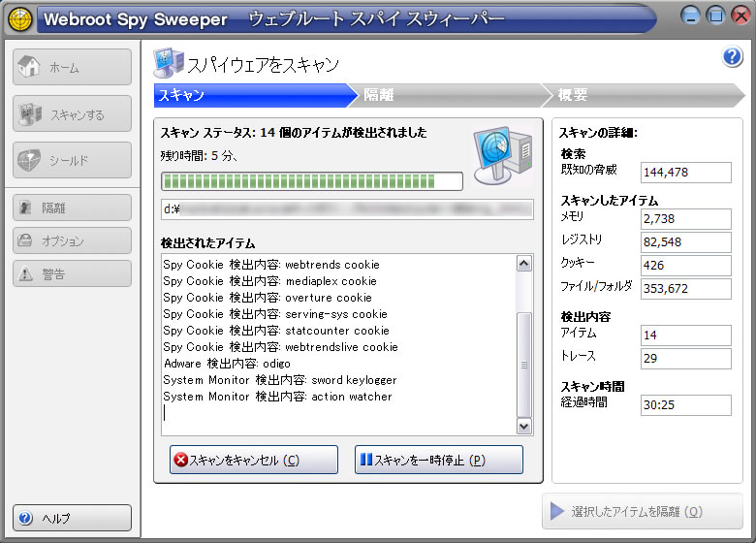756x543 pixels.
Task: Open the blue question mark help icon
Action: (x=732, y=57)
